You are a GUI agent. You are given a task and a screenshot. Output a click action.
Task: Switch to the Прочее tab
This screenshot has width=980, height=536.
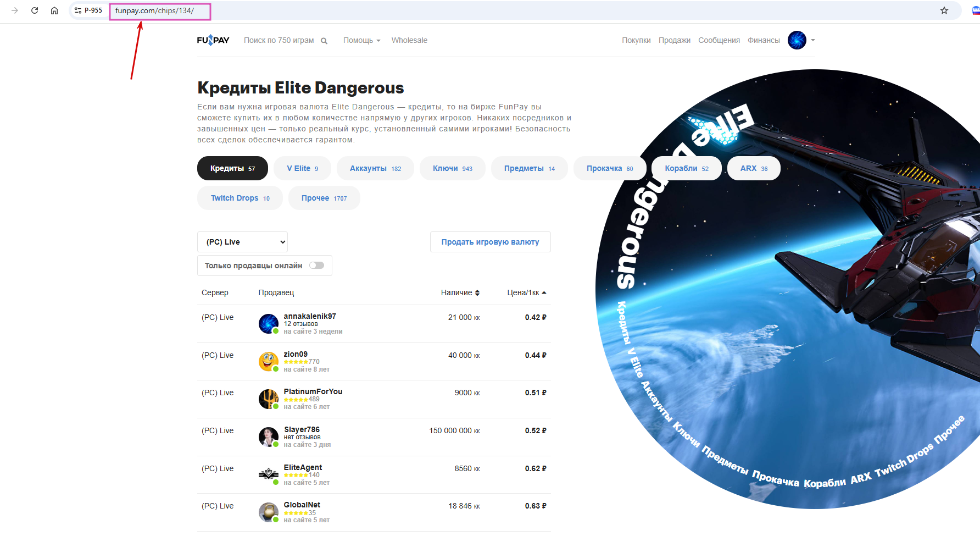(x=324, y=198)
